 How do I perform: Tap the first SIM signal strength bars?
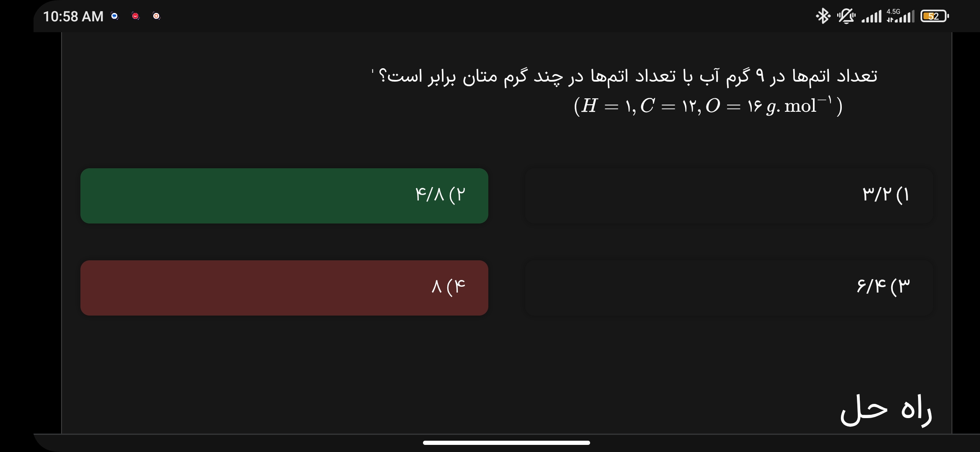point(872,17)
